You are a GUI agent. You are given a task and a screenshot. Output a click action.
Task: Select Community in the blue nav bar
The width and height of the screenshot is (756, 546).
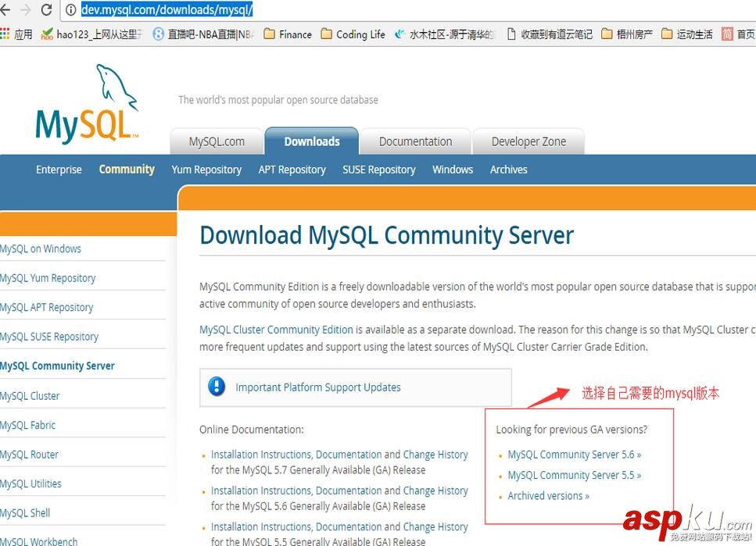[x=127, y=170]
